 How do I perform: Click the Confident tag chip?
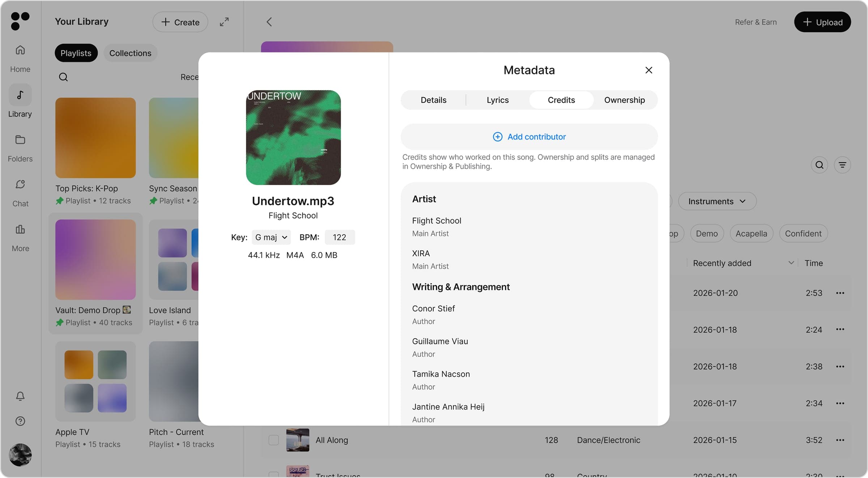[803, 234]
